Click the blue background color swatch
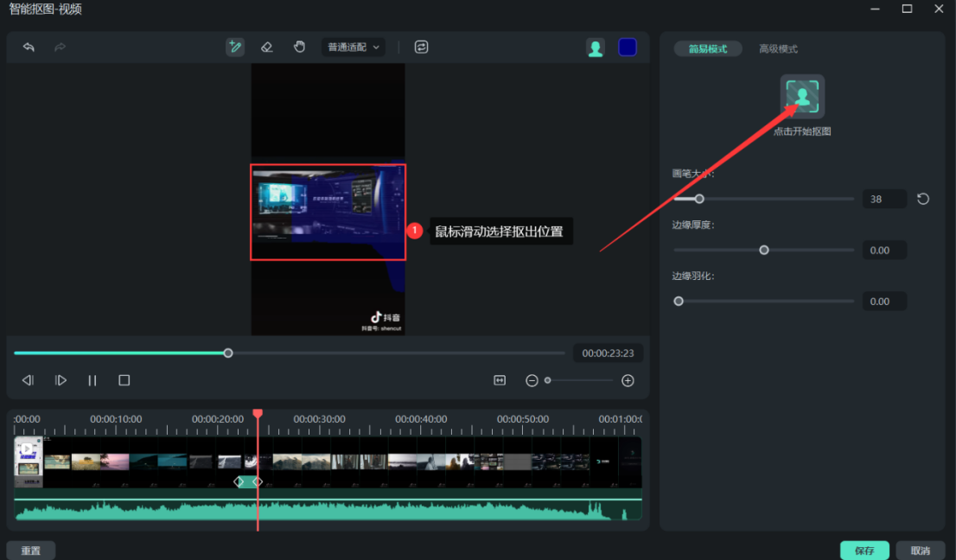Screen dimensions: 956x560 [x=628, y=48]
